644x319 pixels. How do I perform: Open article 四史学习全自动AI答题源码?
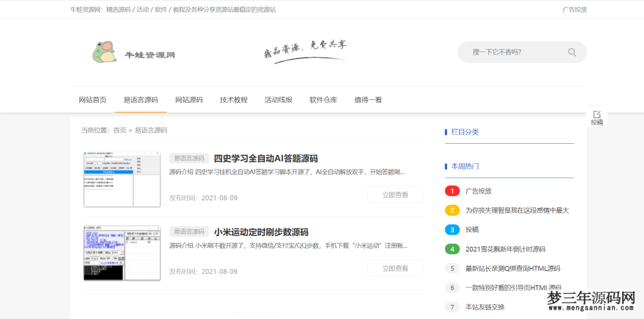[x=266, y=158]
